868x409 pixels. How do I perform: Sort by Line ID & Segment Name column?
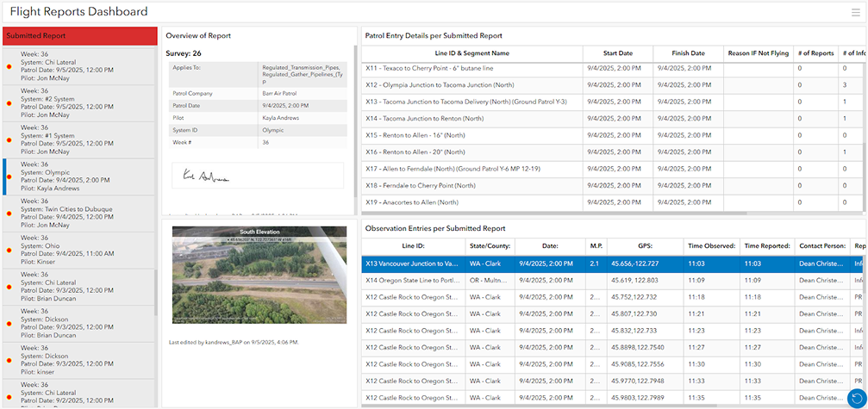coord(472,53)
